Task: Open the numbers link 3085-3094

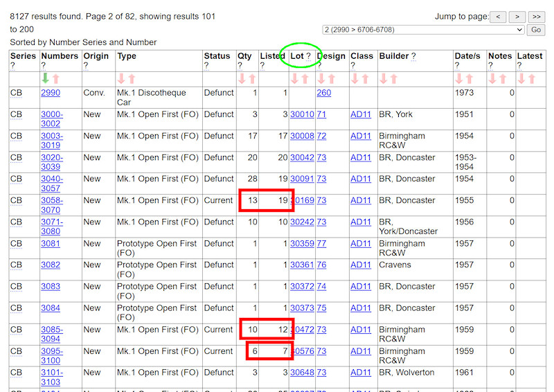Action: (x=52, y=335)
